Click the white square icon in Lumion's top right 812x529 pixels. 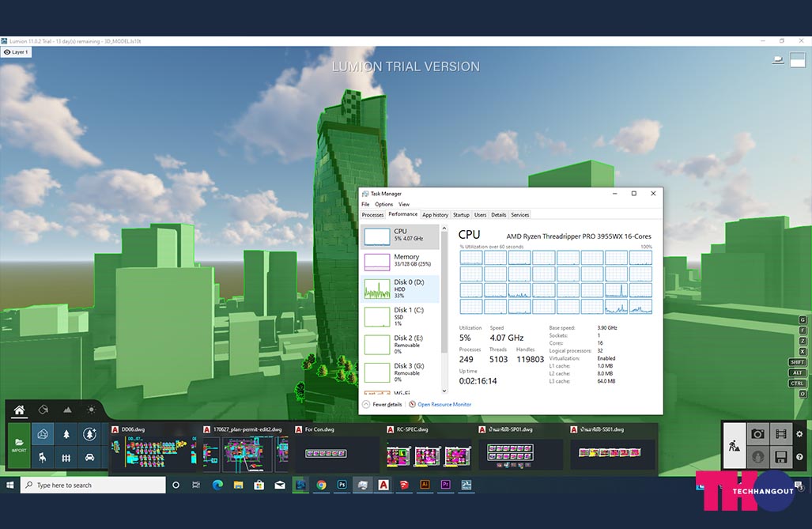[798, 60]
